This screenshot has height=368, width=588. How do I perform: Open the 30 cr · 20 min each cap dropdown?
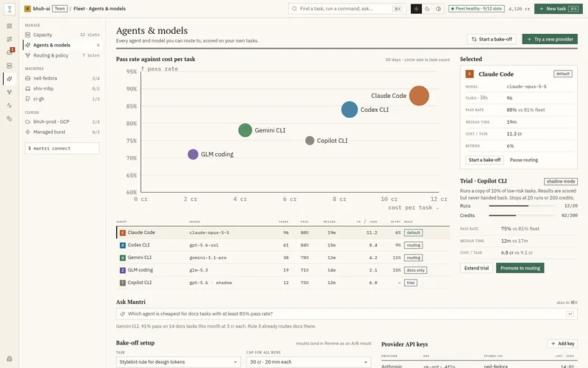(309, 362)
